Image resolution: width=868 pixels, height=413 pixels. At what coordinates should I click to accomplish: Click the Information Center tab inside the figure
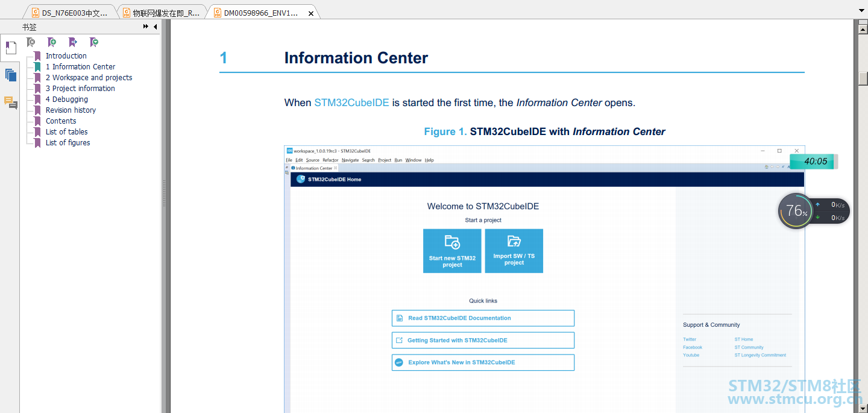(x=313, y=168)
